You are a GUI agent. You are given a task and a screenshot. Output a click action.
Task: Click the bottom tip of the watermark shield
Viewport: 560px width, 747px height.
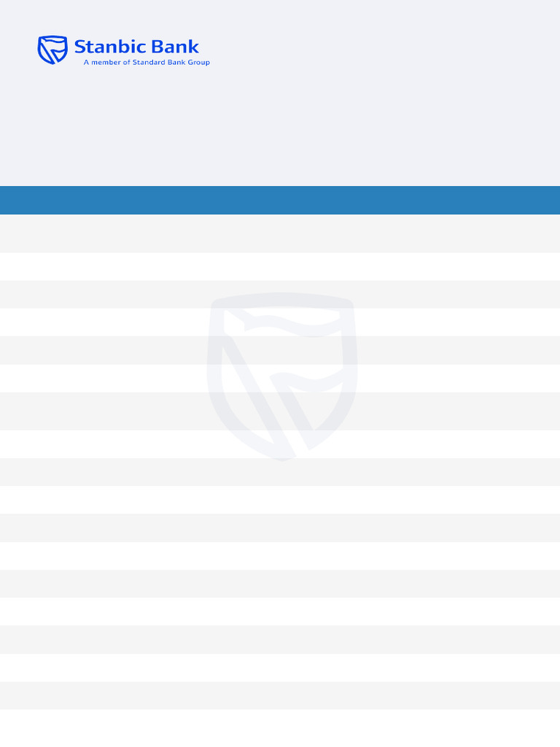coord(283,455)
